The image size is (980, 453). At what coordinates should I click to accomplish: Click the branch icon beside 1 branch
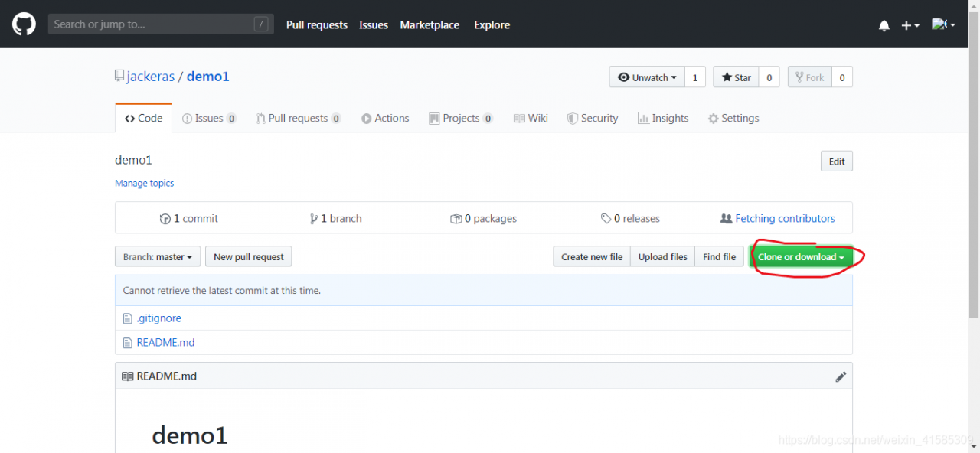tap(314, 219)
